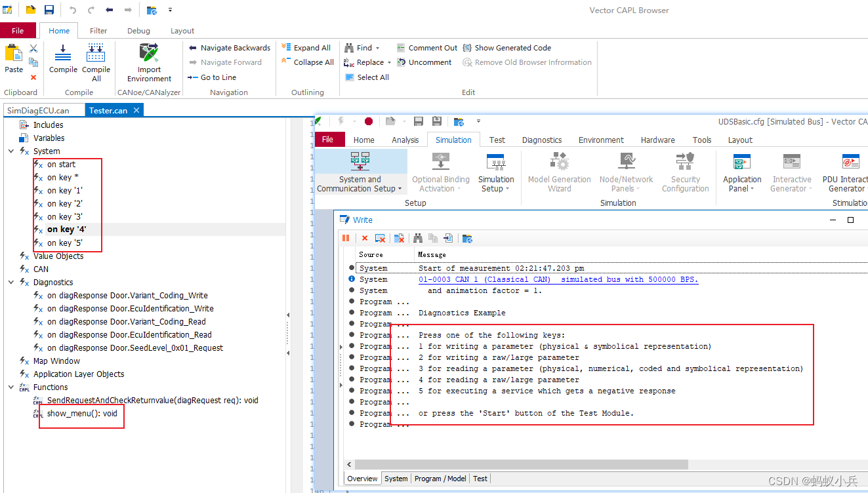Cut with the scissors icon
The height and width of the screenshot is (493, 868).
[33, 49]
